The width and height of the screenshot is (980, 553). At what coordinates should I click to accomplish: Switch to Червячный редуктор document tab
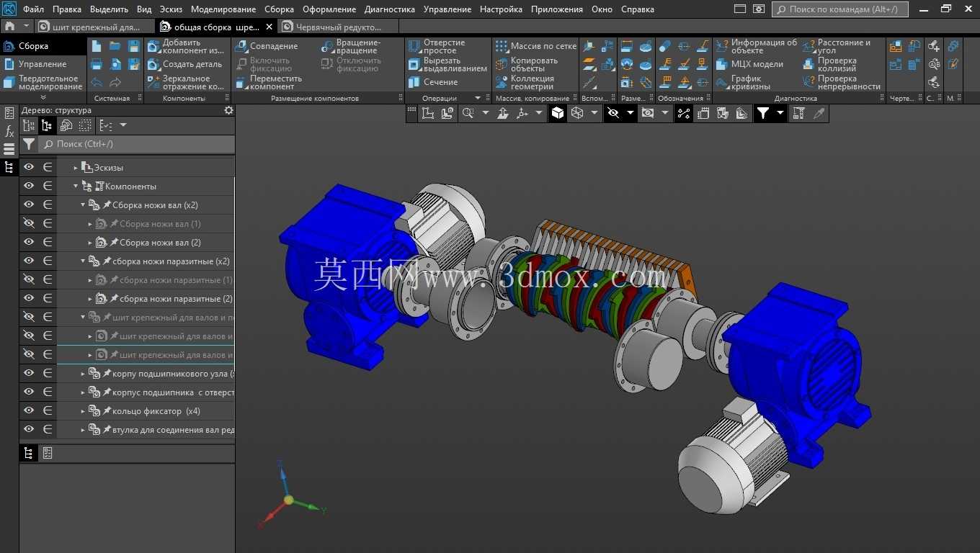tap(339, 27)
